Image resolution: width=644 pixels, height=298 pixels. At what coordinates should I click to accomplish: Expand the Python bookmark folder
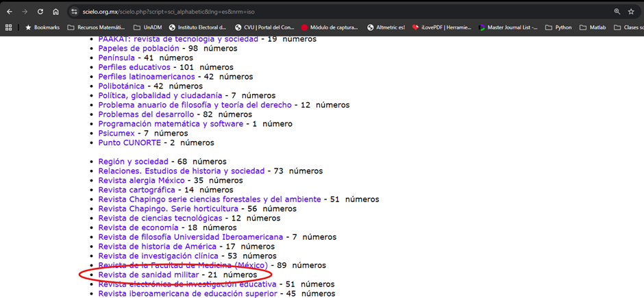pyautogui.click(x=558, y=27)
